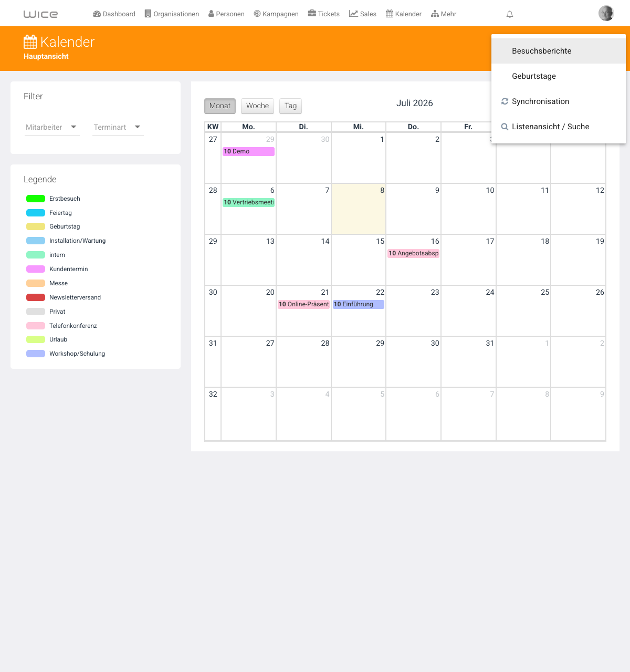Click the Personen person icon

click(x=211, y=14)
